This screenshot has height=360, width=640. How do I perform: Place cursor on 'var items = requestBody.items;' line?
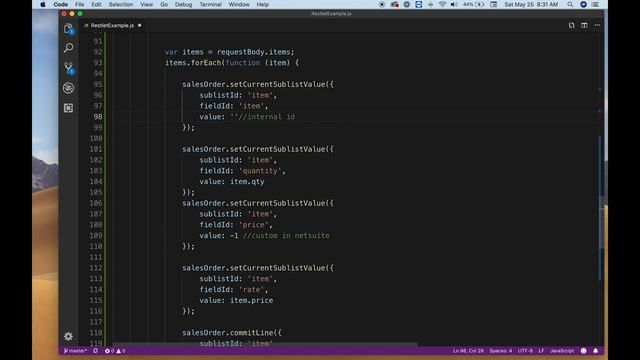coord(229,52)
